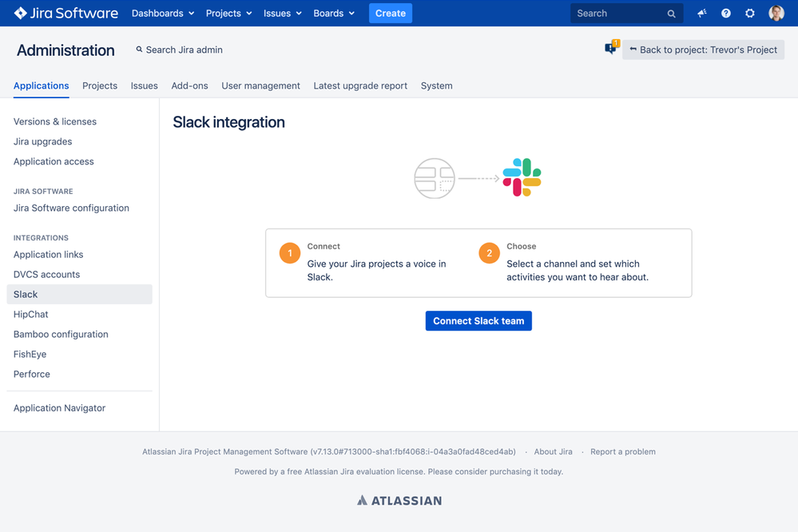Open Perforce integration
798x532 pixels.
(32, 374)
